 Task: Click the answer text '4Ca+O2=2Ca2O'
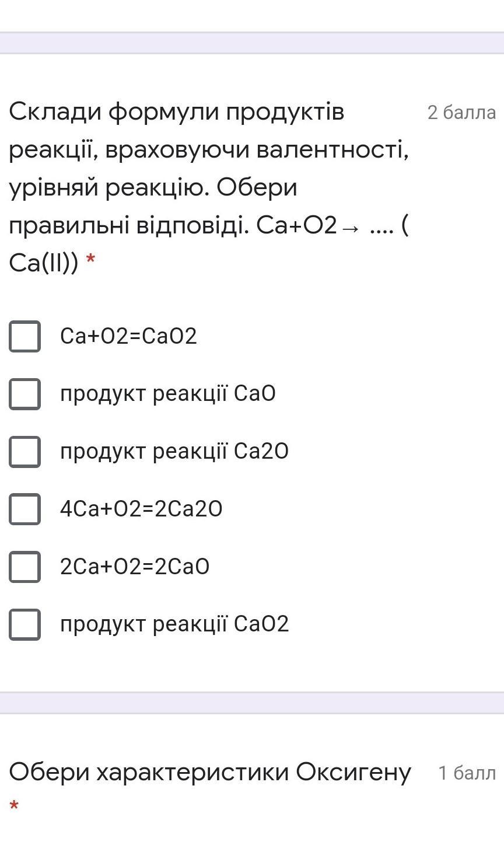click(x=141, y=509)
